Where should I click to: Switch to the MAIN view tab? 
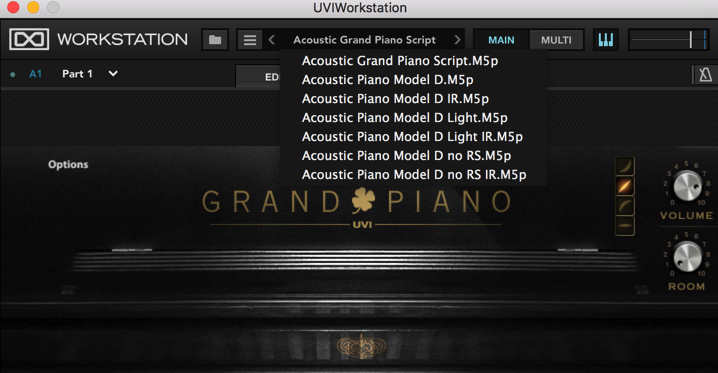pyautogui.click(x=501, y=40)
